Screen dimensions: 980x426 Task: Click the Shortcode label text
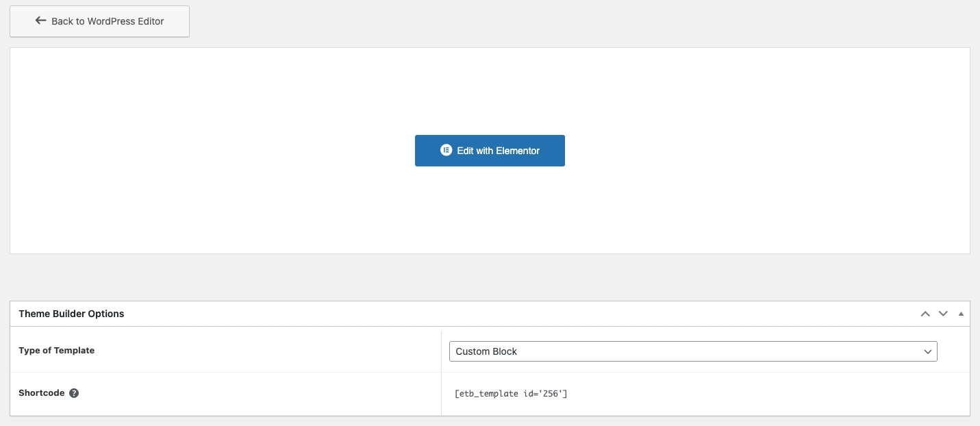click(x=41, y=393)
